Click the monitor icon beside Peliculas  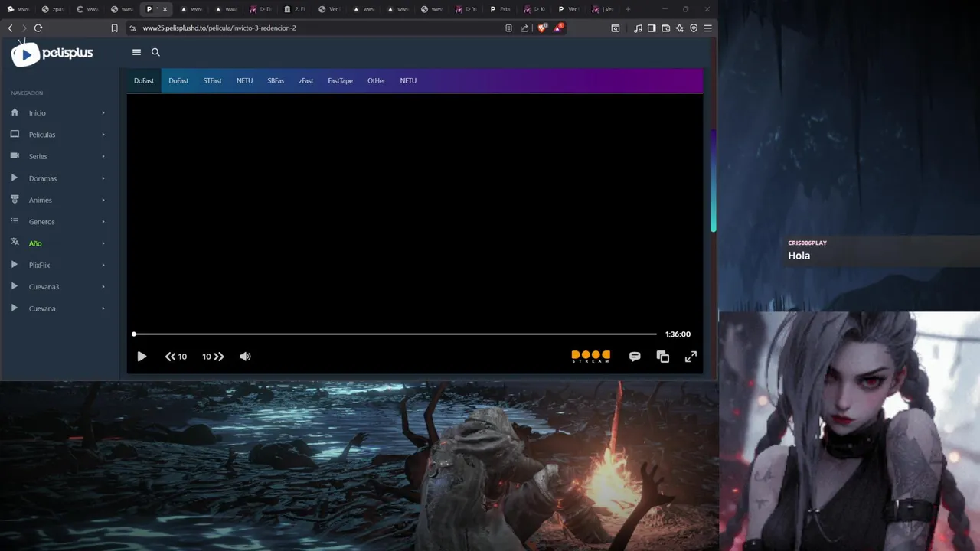click(15, 134)
